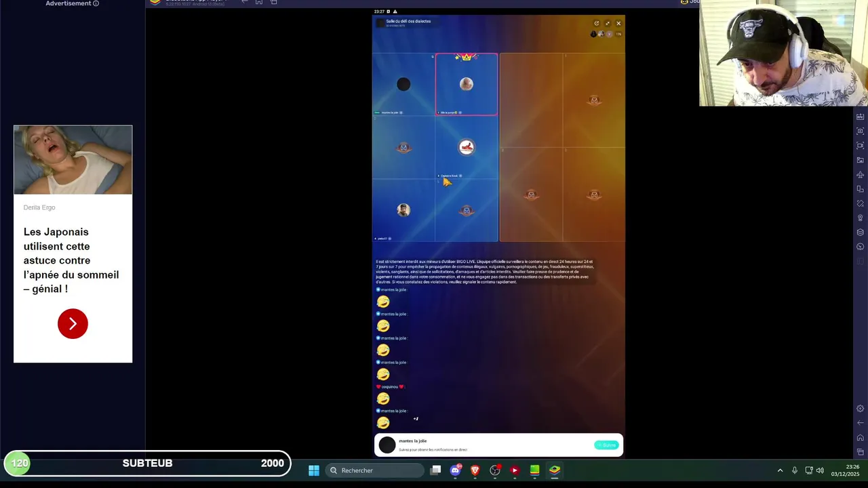868x488 pixels.
Task: Click the Suivre button for mantes la jolie
Action: click(606, 445)
